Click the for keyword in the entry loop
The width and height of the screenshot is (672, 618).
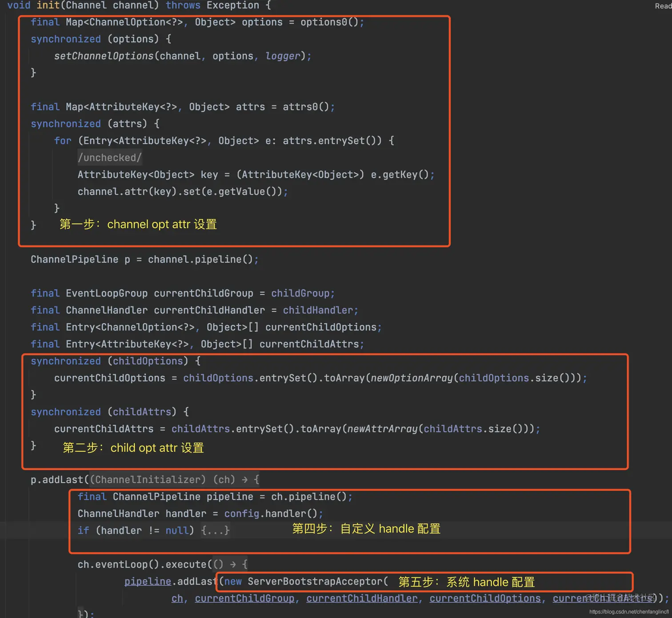pyautogui.click(x=63, y=140)
